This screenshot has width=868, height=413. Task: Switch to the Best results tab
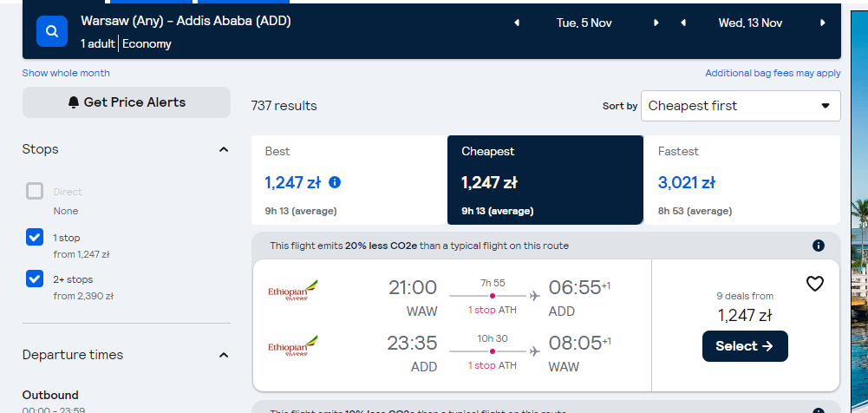(349, 180)
